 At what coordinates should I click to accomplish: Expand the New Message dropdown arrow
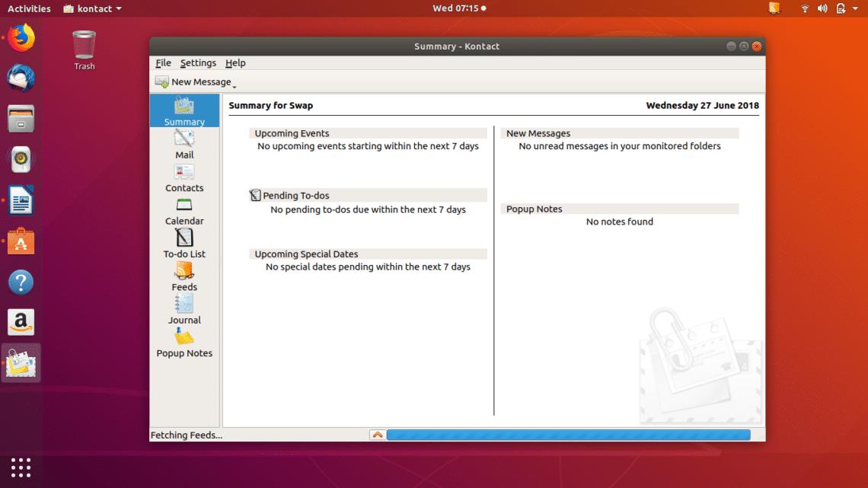tap(233, 84)
